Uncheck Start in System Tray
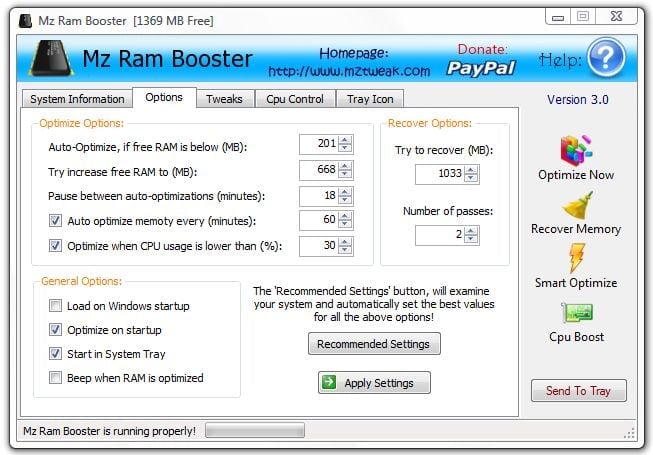This screenshot has height=455, width=653. pyautogui.click(x=55, y=354)
